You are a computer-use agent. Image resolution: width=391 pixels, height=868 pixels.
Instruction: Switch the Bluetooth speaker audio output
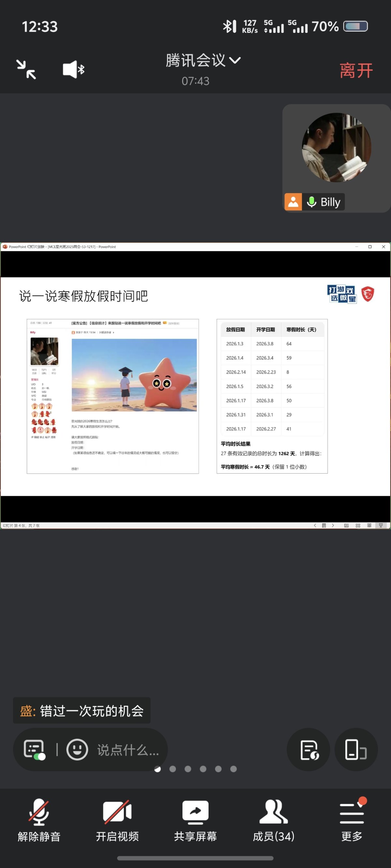[x=74, y=69]
